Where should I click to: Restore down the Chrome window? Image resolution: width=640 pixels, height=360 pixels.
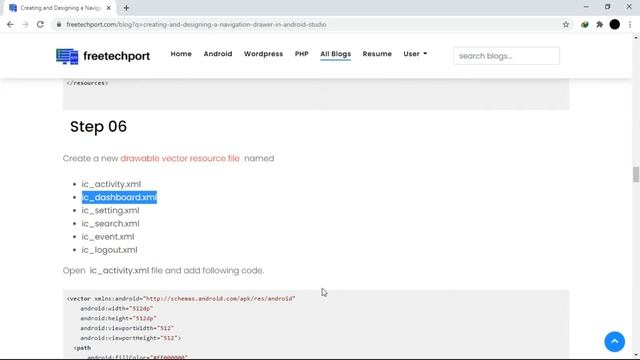[x=607, y=7]
